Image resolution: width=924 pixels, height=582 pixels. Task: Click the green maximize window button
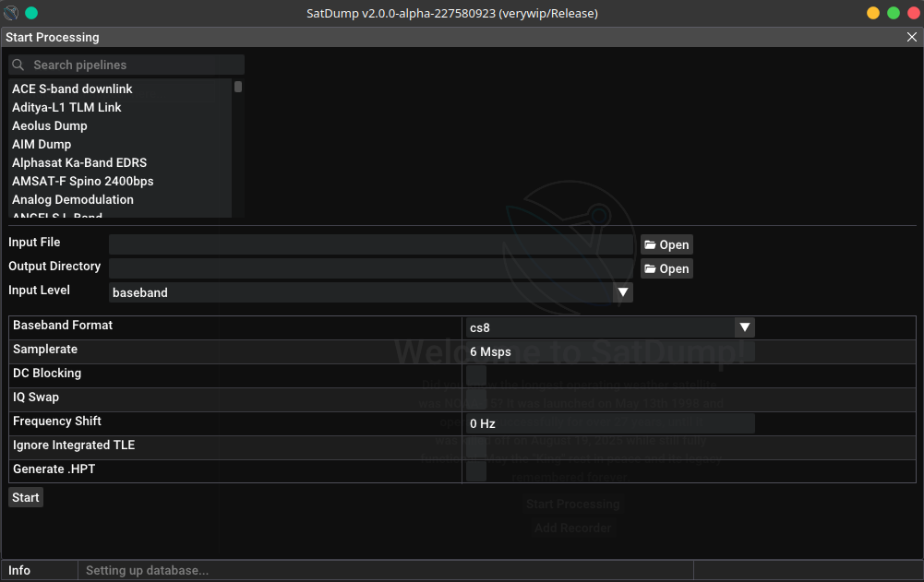(x=894, y=13)
